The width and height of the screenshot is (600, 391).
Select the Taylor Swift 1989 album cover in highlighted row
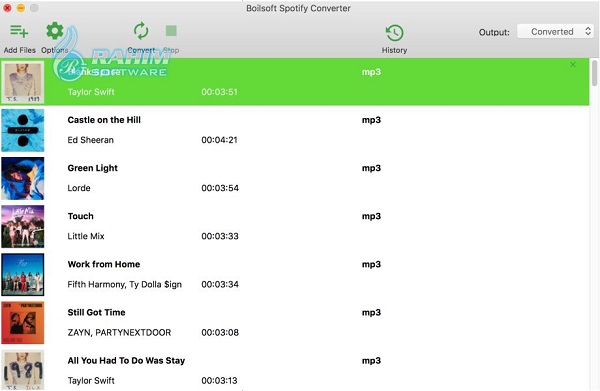23,82
